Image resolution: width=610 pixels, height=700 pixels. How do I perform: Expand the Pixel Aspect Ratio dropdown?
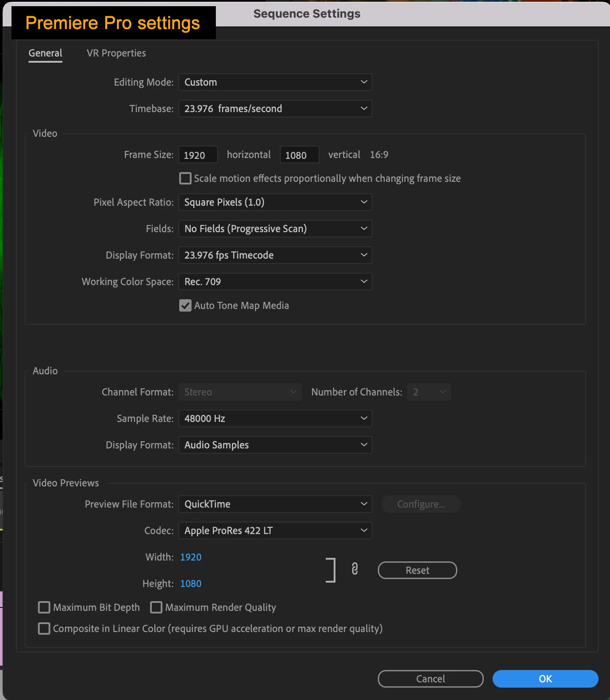[x=275, y=202]
